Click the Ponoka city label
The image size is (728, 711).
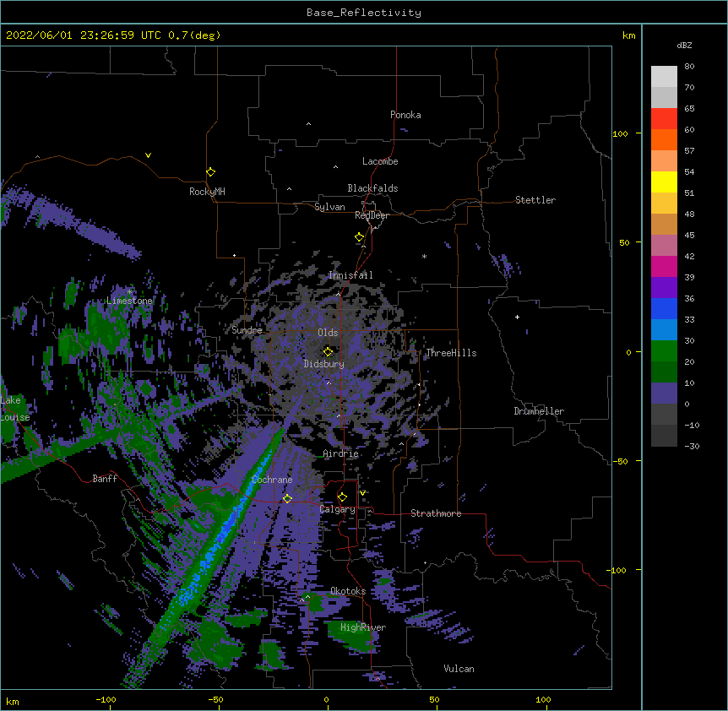point(405,115)
